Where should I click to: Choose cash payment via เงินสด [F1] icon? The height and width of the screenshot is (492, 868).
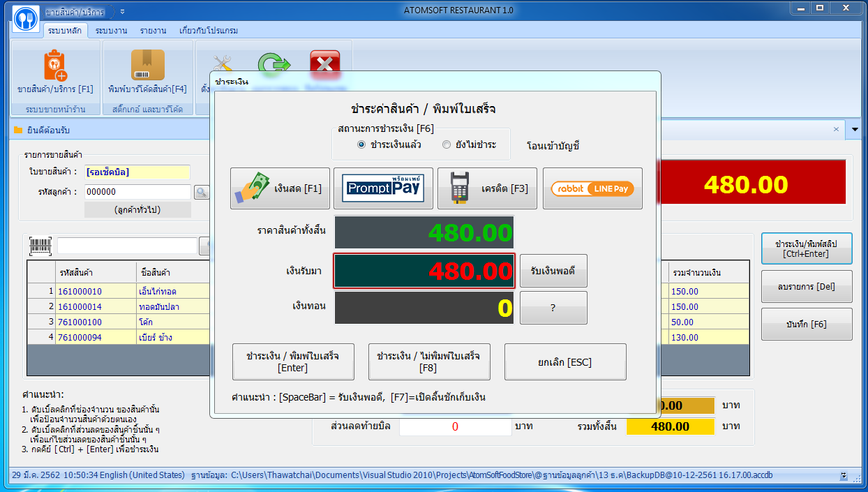click(x=279, y=188)
